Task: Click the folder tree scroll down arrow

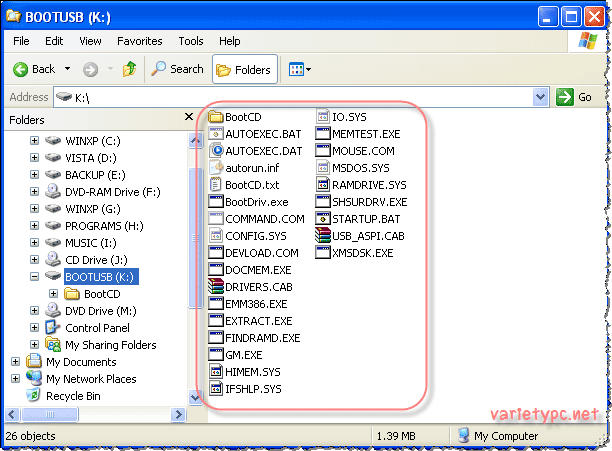Action: point(195,397)
